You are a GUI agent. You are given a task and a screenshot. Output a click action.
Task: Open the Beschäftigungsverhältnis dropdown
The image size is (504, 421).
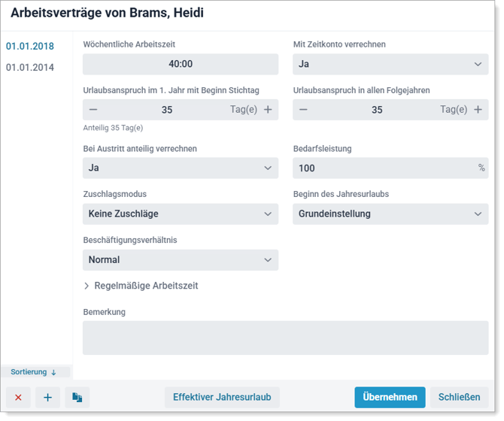(x=180, y=260)
